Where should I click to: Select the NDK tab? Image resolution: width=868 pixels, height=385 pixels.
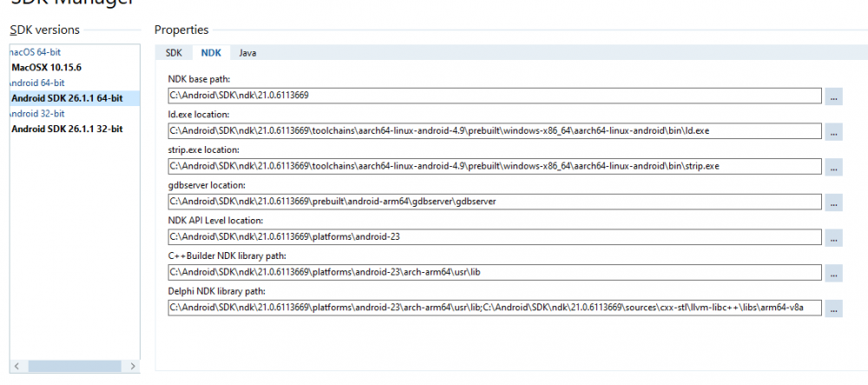(x=211, y=53)
